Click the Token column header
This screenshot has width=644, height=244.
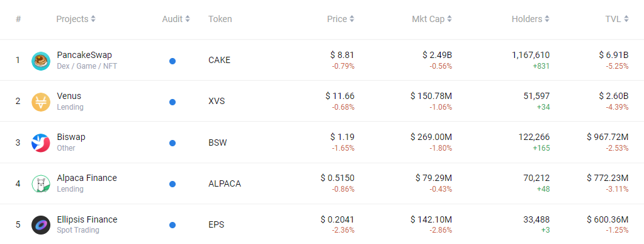tap(220, 19)
